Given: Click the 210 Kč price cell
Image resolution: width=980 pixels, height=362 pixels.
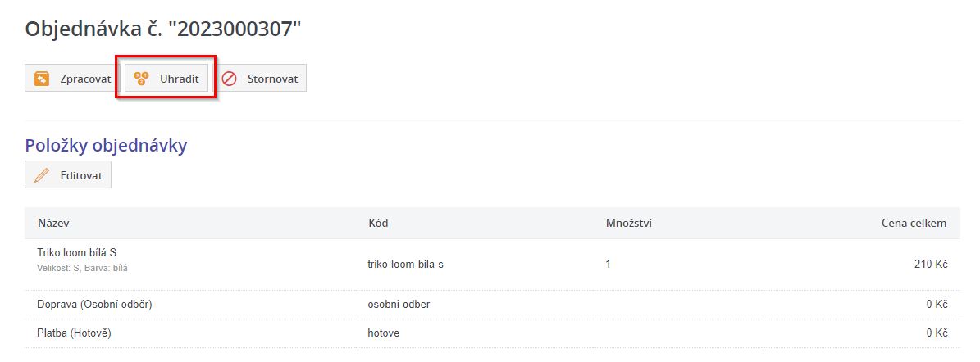Looking at the screenshot, I should [x=931, y=265].
